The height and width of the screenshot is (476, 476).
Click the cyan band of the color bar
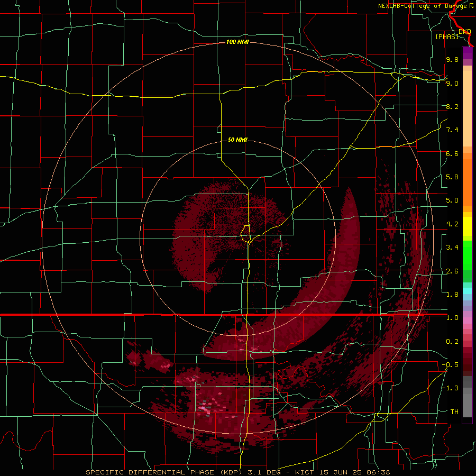[467, 291]
